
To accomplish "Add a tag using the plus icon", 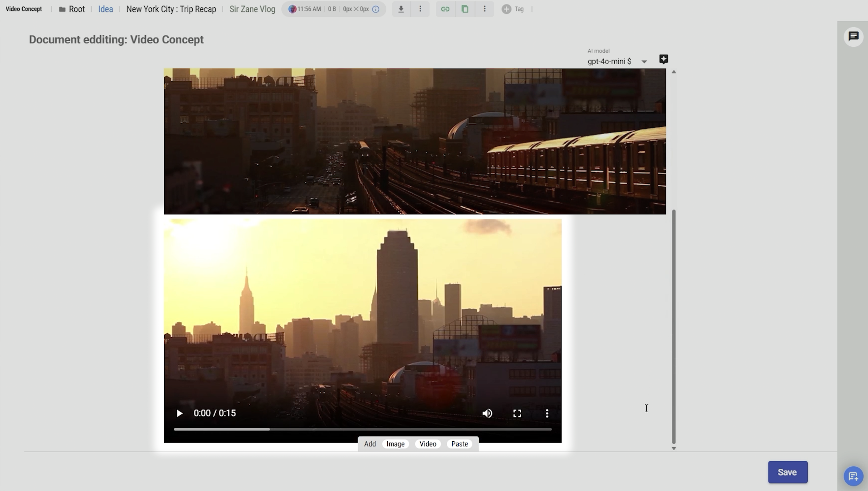I will coord(506,9).
